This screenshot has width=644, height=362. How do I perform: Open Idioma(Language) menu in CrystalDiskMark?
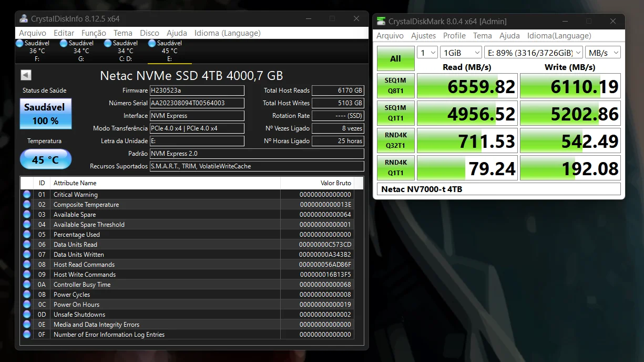coord(559,36)
